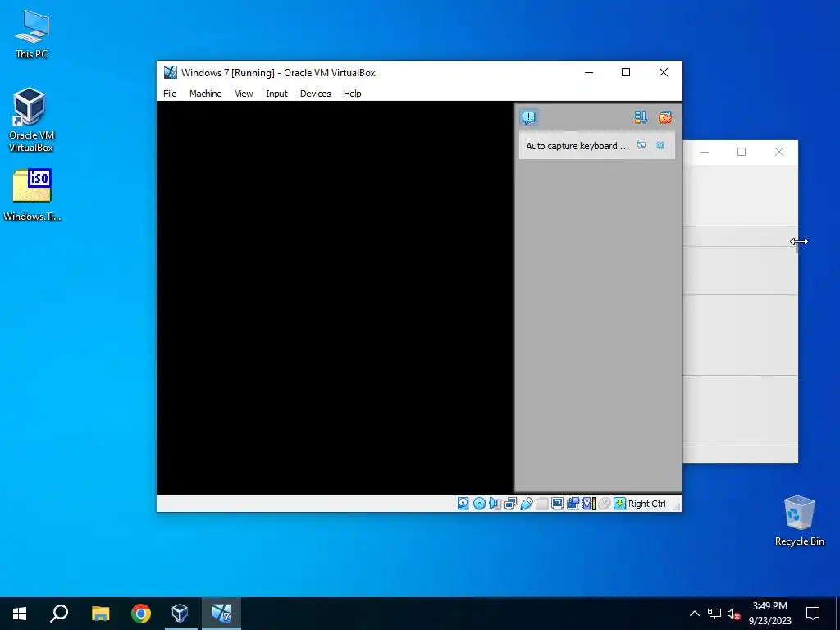Screen dimensions: 840x630
Task: Maximize the Windows 7 VirtualBox window
Action: pyautogui.click(x=626, y=72)
